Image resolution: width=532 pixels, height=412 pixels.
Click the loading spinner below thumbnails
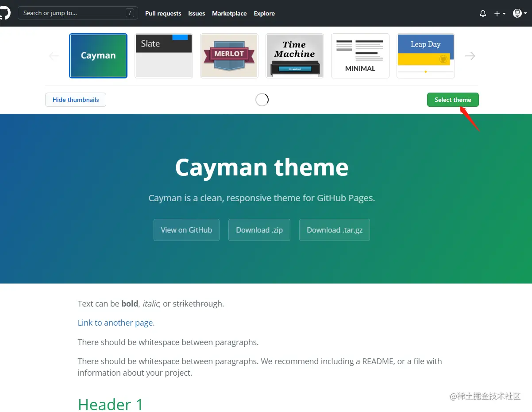[262, 100]
